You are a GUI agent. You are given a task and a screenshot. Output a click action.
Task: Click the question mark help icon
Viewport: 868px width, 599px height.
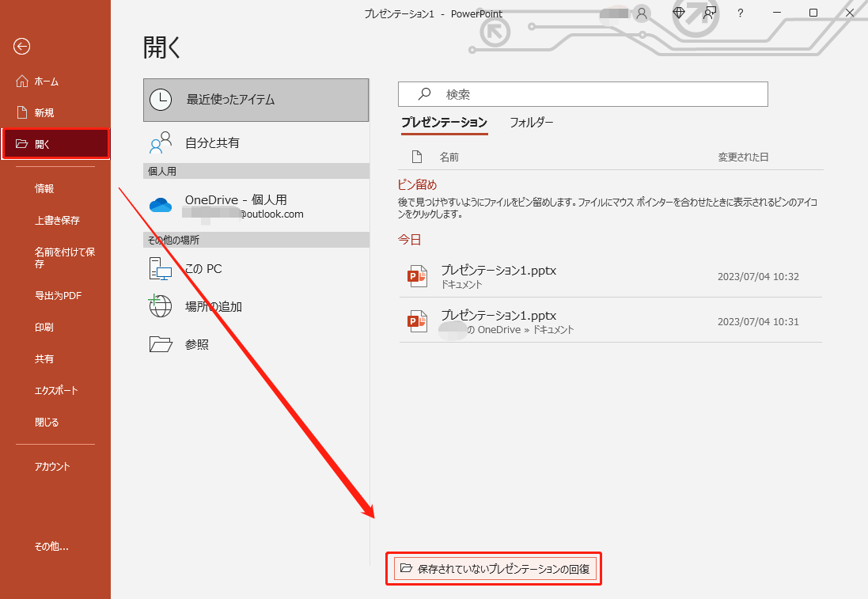tap(740, 13)
